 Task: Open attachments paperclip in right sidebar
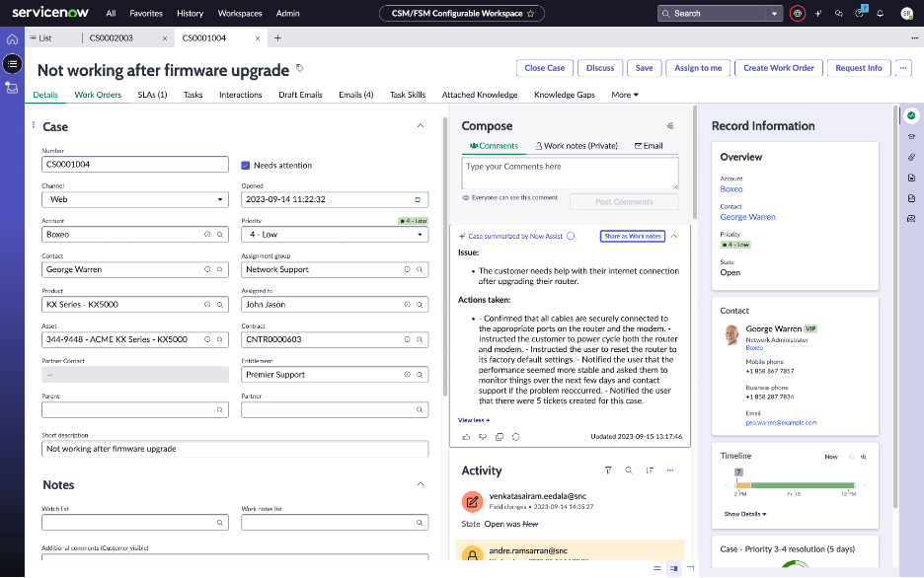(x=911, y=157)
